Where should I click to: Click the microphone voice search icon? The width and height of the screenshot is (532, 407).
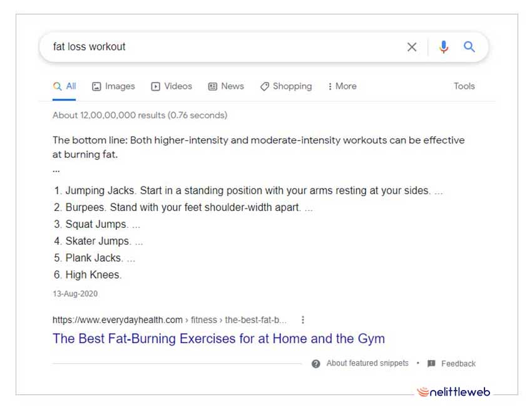click(x=444, y=47)
